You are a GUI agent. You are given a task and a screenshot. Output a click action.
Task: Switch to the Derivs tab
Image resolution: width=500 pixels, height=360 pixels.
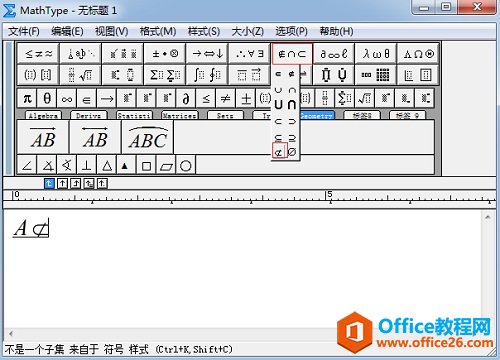pyautogui.click(x=89, y=115)
